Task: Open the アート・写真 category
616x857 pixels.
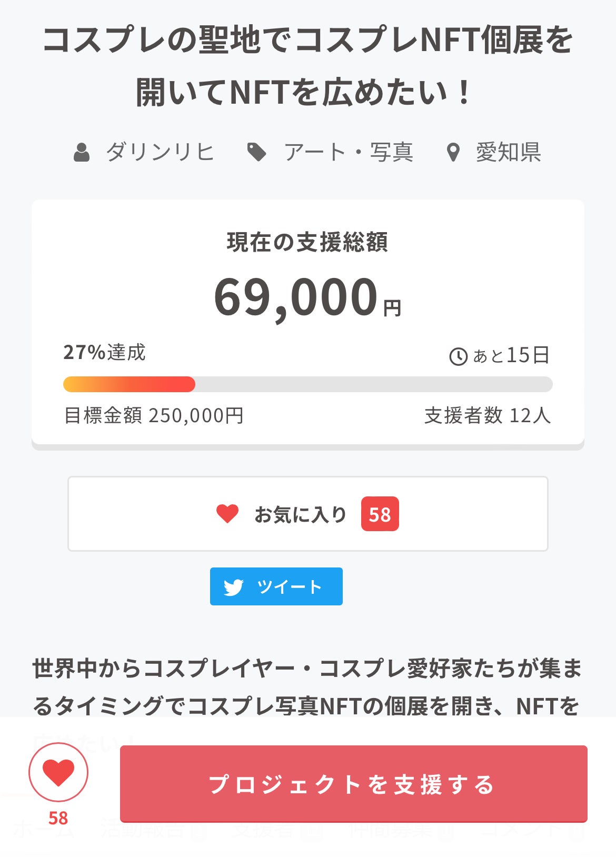Action: (349, 153)
